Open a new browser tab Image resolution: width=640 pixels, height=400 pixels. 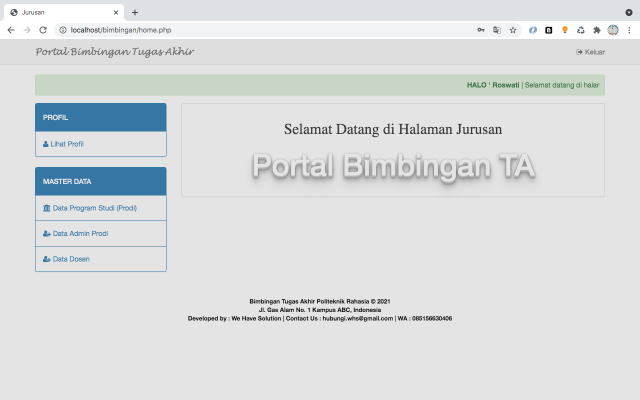135,12
